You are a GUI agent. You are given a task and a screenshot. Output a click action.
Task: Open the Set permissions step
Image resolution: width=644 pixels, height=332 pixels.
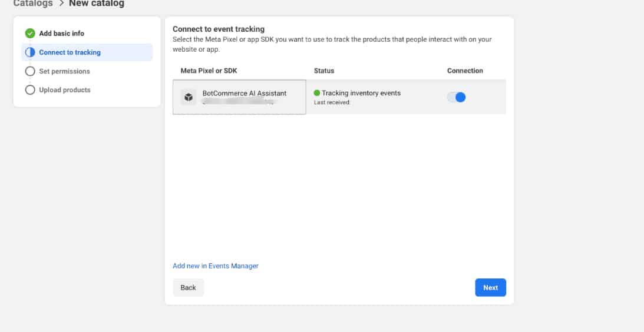coord(64,71)
